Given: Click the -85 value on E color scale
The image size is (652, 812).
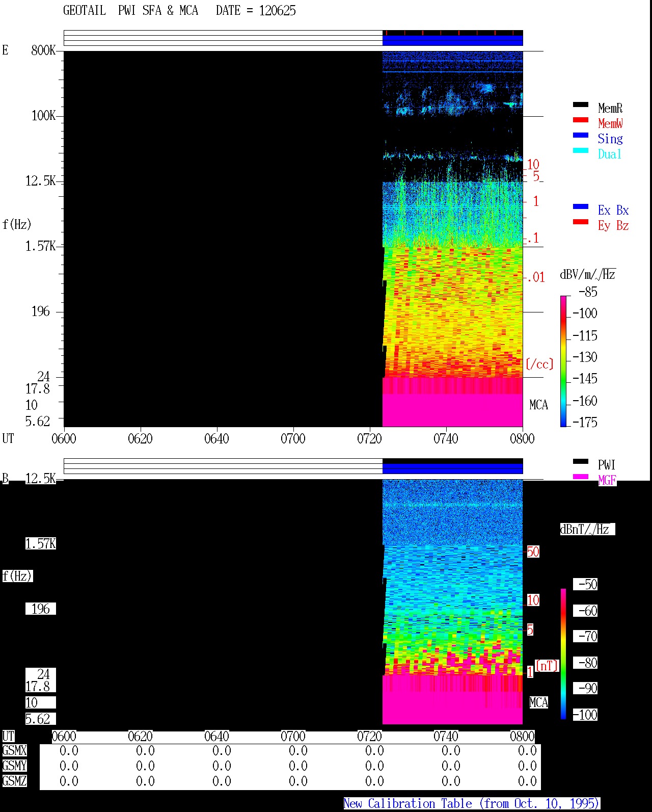Looking at the screenshot, I should (588, 292).
